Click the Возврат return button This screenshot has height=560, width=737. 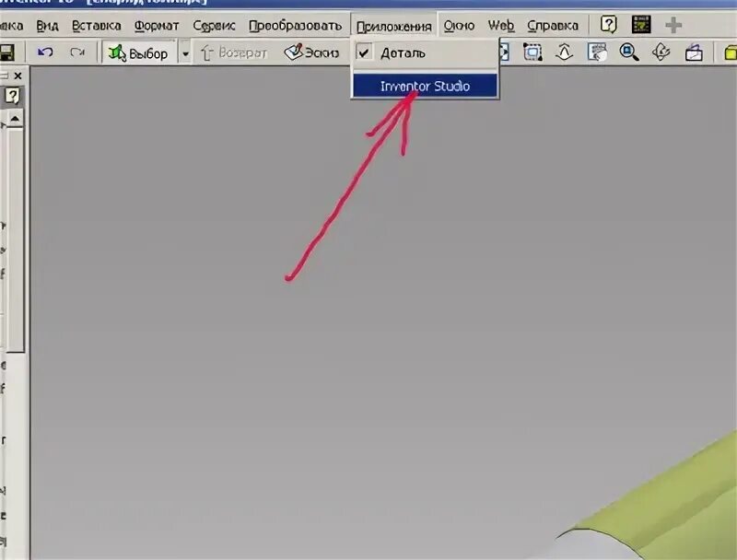point(234,52)
